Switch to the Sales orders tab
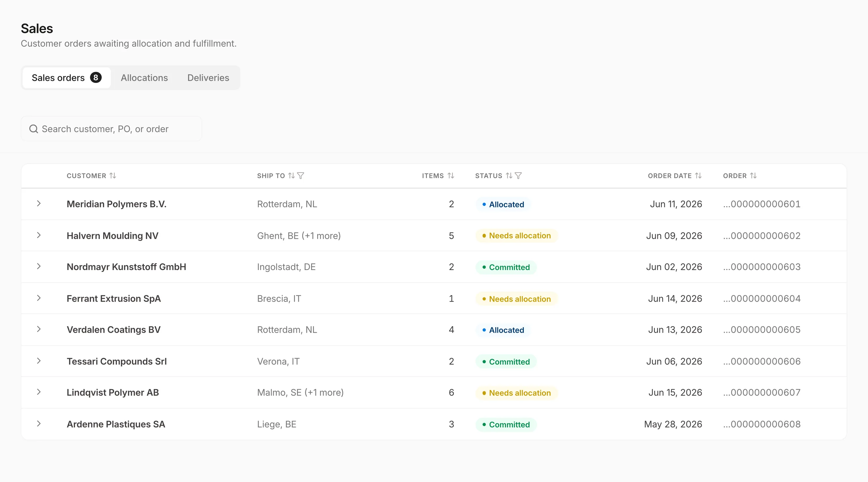 (x=66, y=78)
